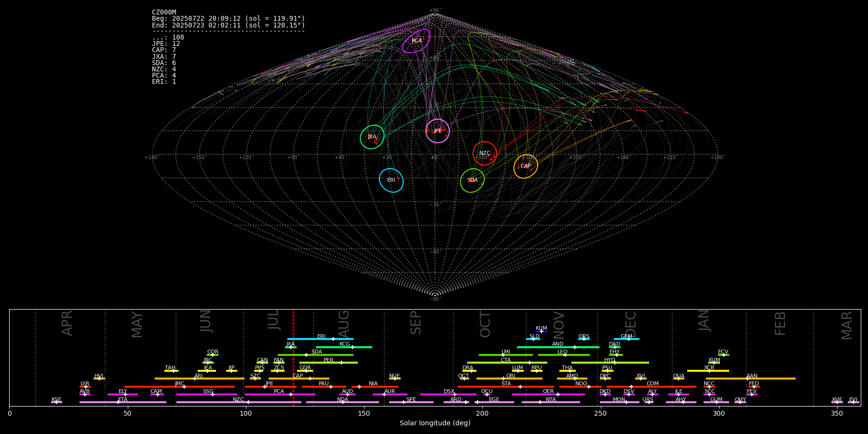Click the green JXA radiant circle
The height and width of the screenshot is (434, 868).
372,137
